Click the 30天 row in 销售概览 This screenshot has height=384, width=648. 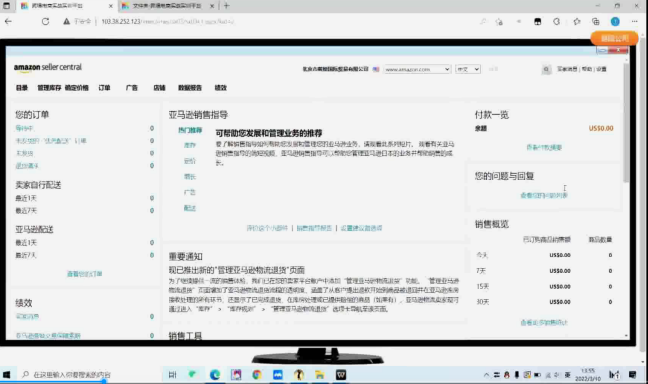point(544,302)
